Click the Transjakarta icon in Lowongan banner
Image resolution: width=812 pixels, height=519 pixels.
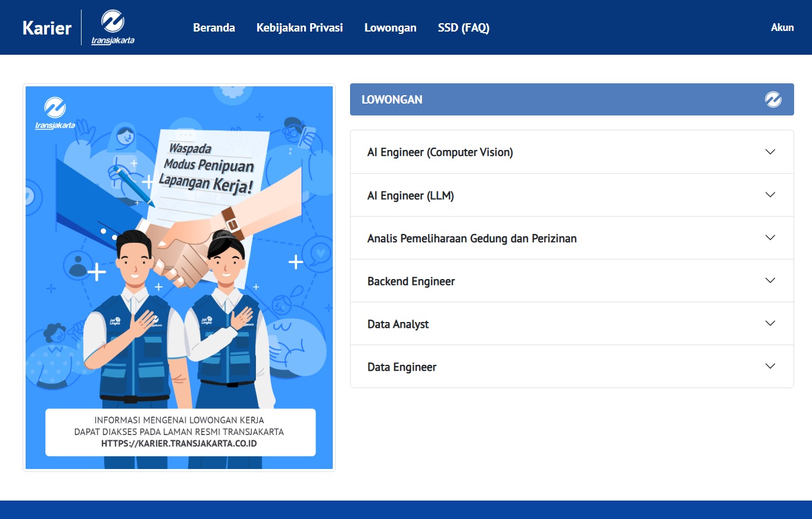coord(773,99)
